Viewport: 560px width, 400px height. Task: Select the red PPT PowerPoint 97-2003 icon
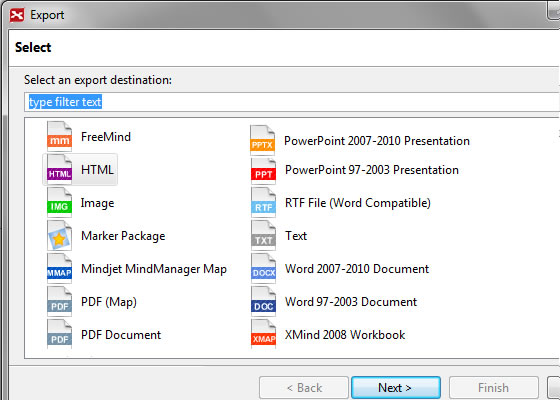point(263,170)
